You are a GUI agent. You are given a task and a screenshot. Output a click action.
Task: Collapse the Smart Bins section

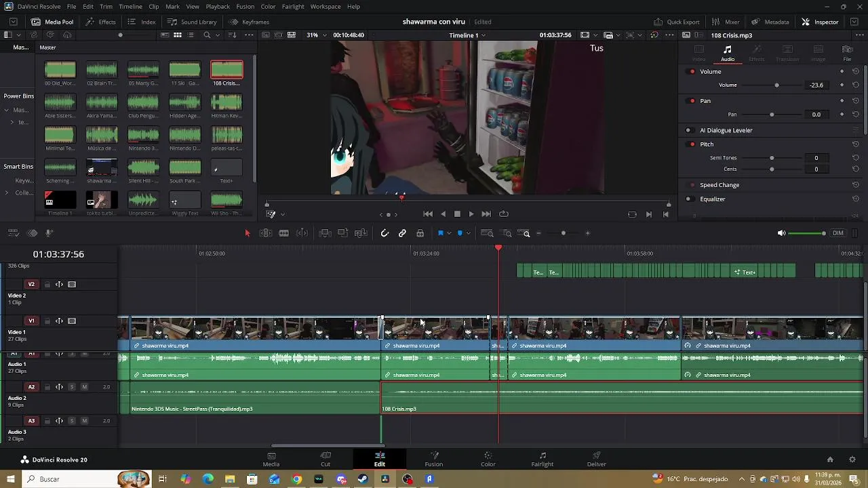(18, 167)
